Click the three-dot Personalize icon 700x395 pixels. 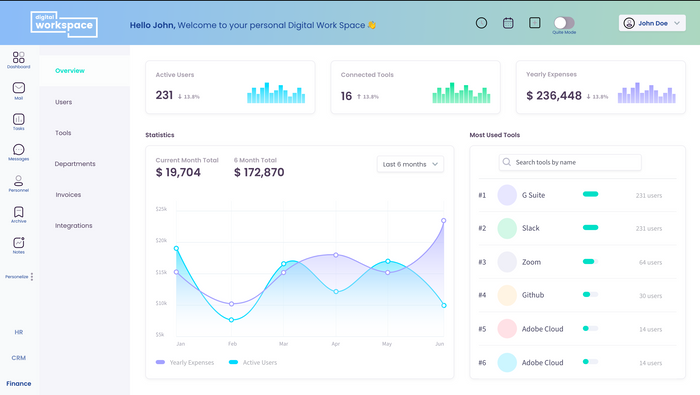(x=32, y=277)
